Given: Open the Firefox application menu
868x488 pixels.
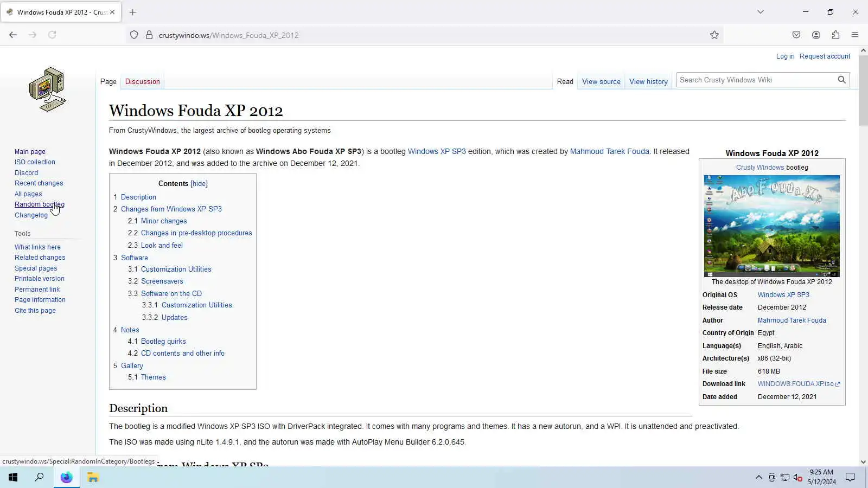Looking at the screenshot, I should (855, 35).
